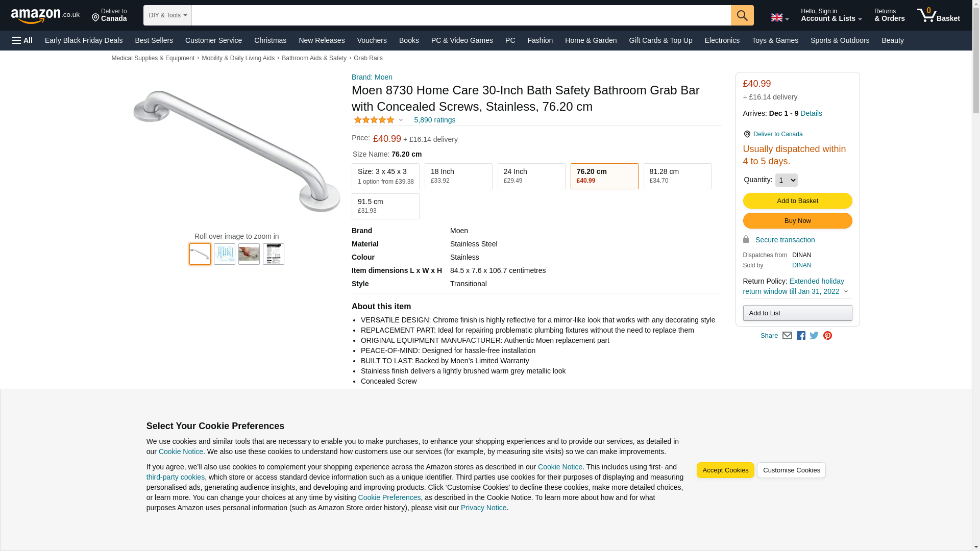Select the 24 Inch size option
The image size is (980, 551).
(x=531, y=176)
